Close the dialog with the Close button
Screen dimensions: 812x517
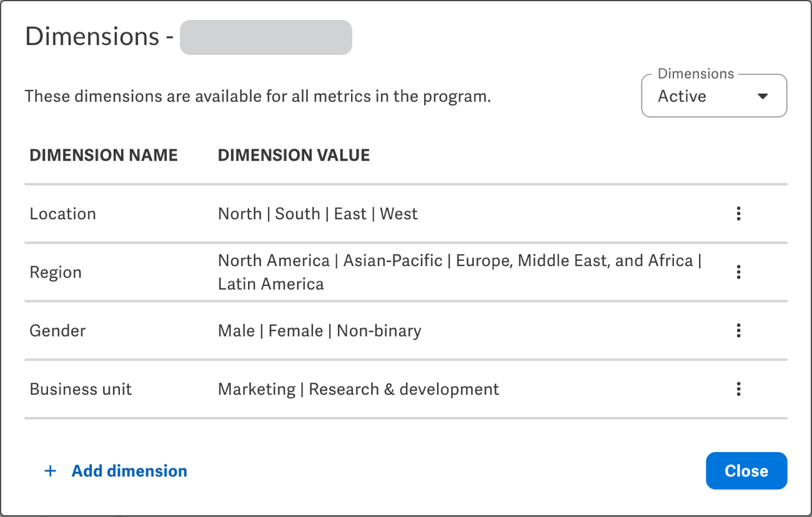(746, 471)
